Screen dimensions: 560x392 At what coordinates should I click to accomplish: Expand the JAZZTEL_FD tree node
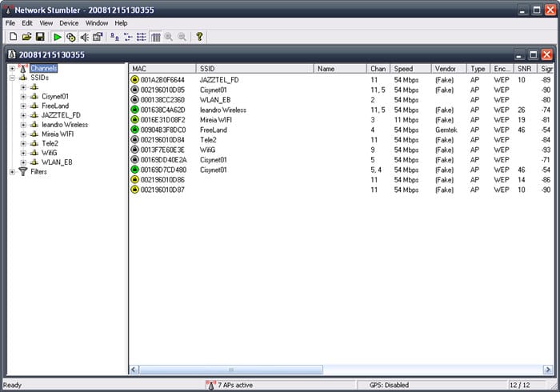23,115
